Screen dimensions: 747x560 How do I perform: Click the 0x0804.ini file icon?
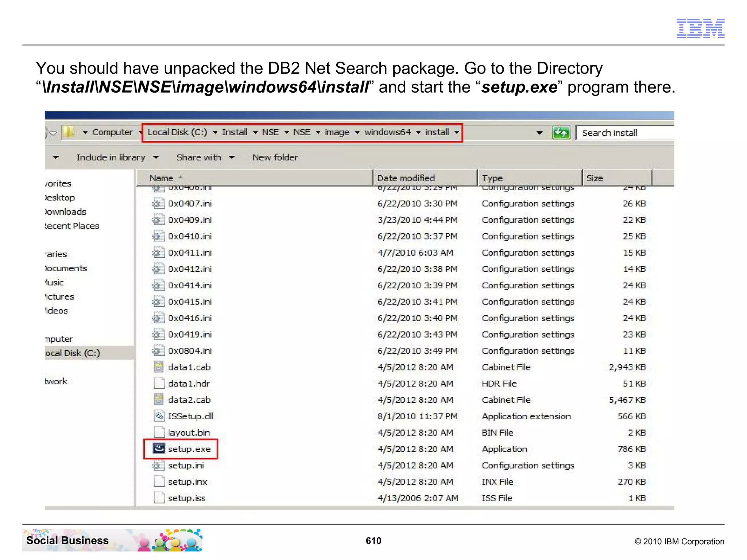click(x=158, y=351)
